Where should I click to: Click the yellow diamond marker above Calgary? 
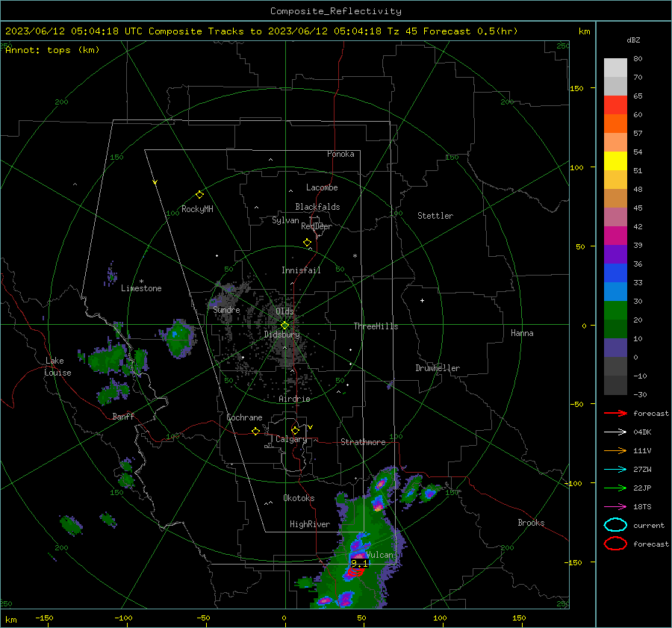click(x=295, y=430)
